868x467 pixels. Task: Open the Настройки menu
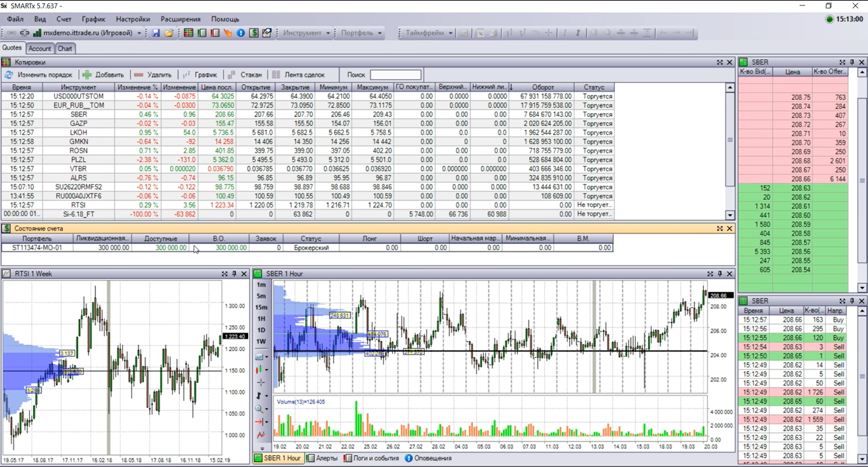tap(134, 19)
